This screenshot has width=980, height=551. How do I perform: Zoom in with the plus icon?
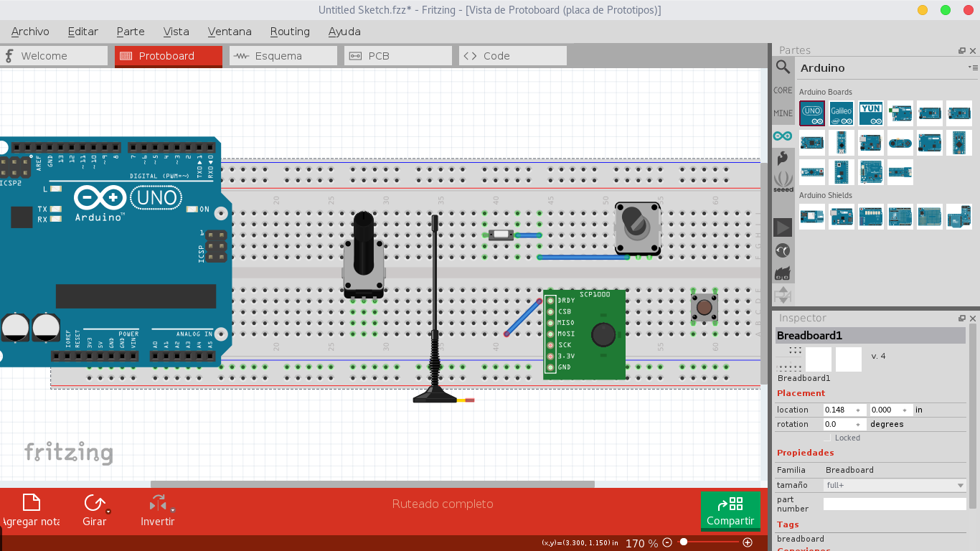748,543
